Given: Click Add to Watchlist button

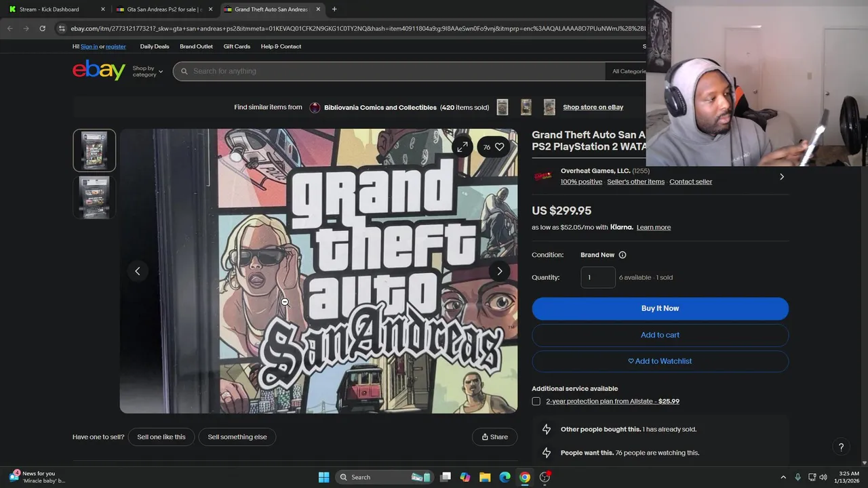Looking at the screenshot, I should coord(660,361).
